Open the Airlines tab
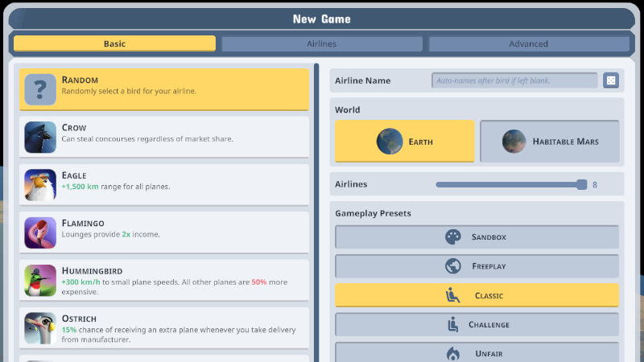This screenshot has height=362, width=644. pyautogui.click(x=321, y=43)
